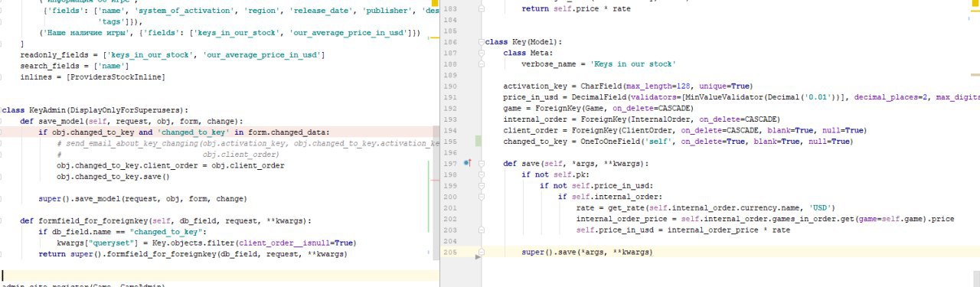Click the override marker icon at line 197

[467, 163]
